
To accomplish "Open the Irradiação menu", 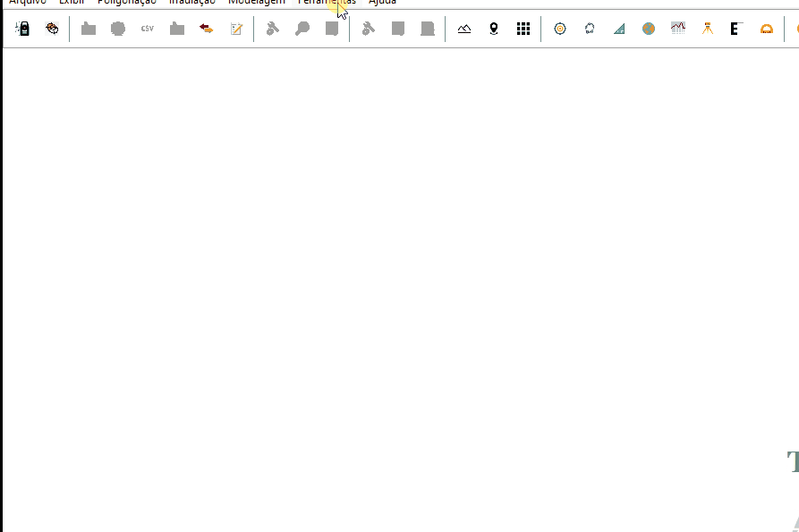I will click(192, 2).
